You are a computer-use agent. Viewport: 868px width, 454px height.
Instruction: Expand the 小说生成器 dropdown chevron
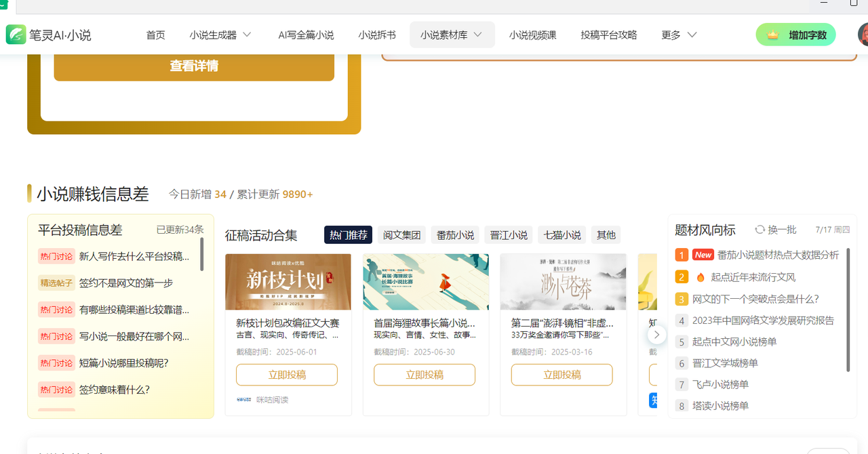(x=247, y=35)
